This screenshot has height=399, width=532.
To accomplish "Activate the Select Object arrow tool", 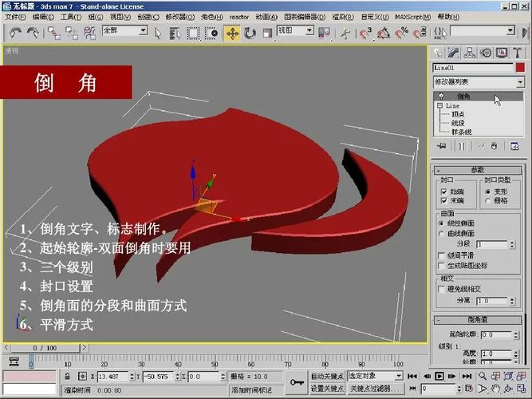I will (158, 34).
